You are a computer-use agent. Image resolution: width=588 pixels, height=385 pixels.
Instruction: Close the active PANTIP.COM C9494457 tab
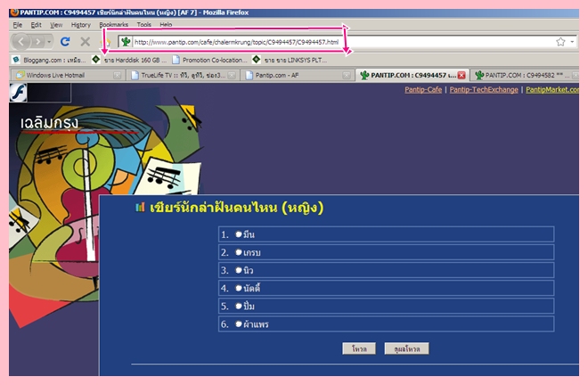coord(461,76)
